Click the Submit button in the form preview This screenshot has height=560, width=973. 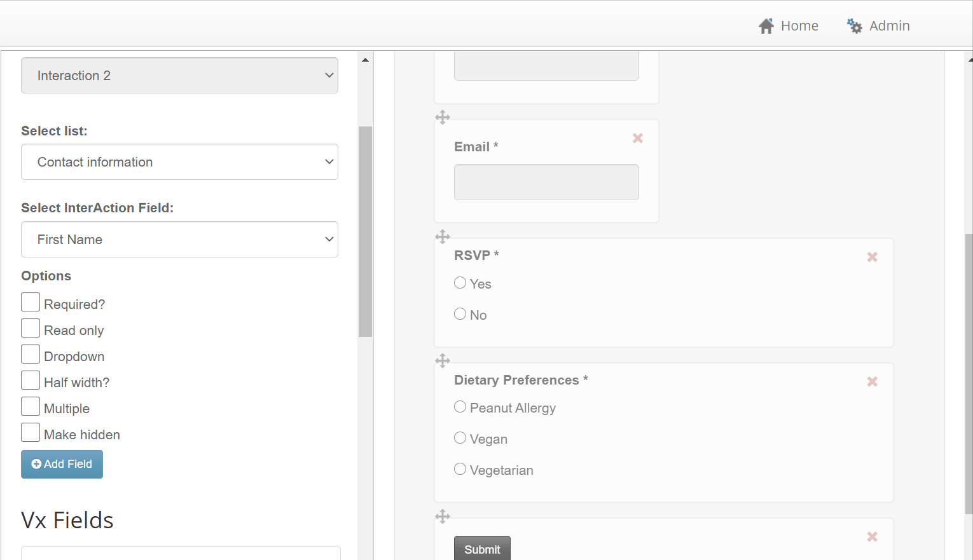(482, 549)
